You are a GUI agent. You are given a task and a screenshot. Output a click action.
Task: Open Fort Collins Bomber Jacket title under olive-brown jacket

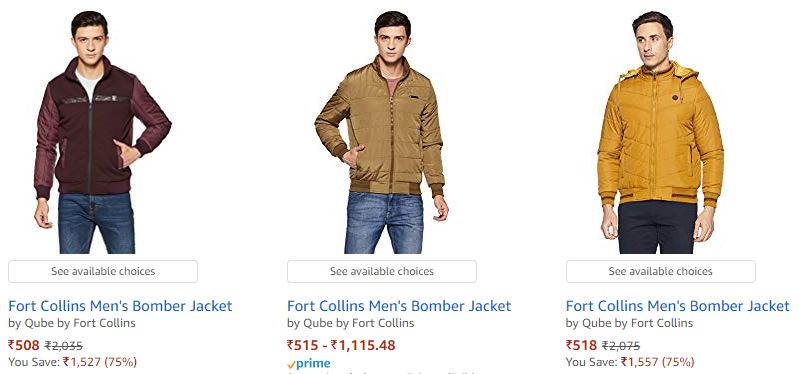coord(399,306)
